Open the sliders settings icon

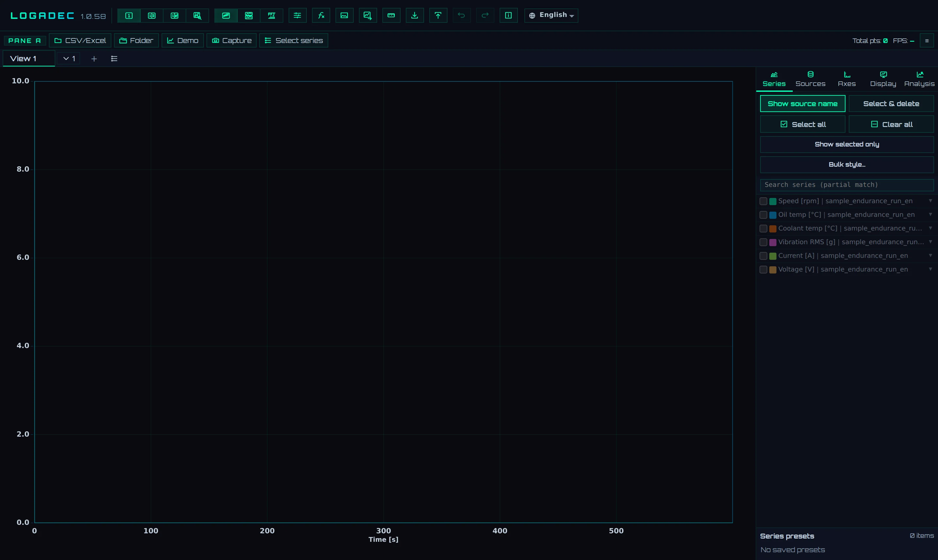[297, 16]
